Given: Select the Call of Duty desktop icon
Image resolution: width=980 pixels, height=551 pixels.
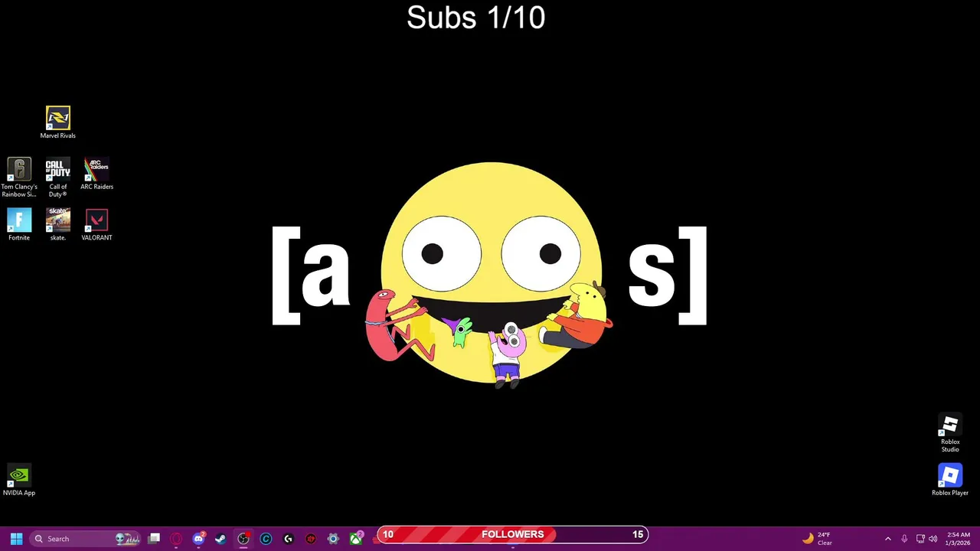Looking at the screenshot, I should click(x=57, y=178).
